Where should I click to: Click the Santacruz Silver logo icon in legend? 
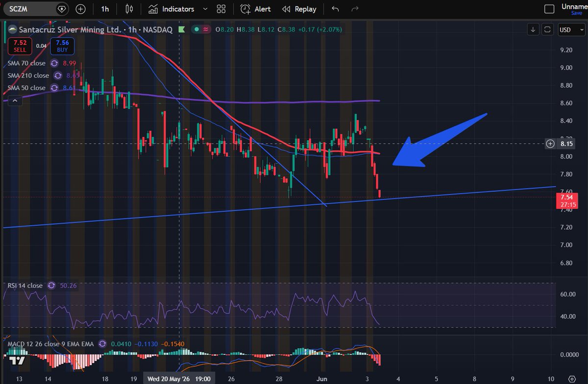pyautogui.click(x=12, y=30)
